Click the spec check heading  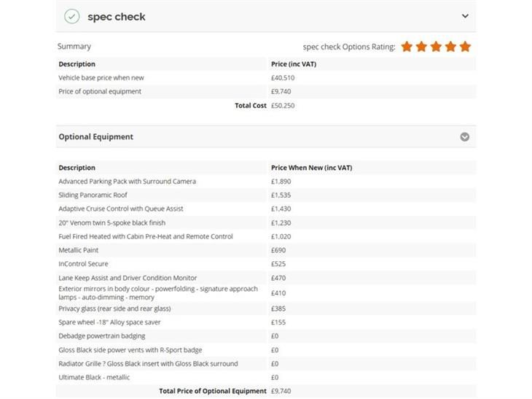117,17
